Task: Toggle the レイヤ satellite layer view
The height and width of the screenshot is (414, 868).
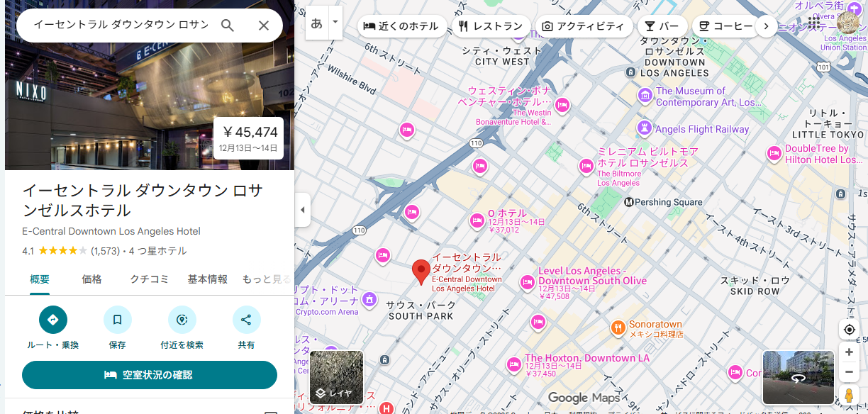Action: [337, 377]
